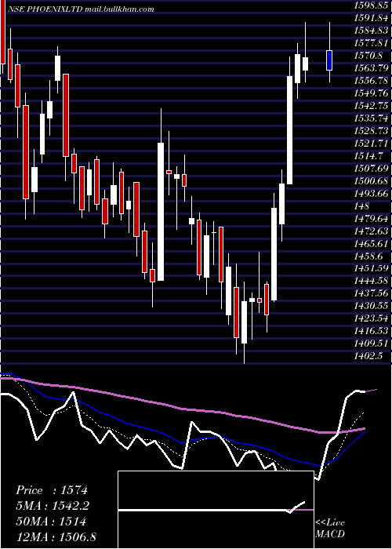Screen dimensions: 392x549
Task: Open the MACD inset chart box
Action: 216,510
